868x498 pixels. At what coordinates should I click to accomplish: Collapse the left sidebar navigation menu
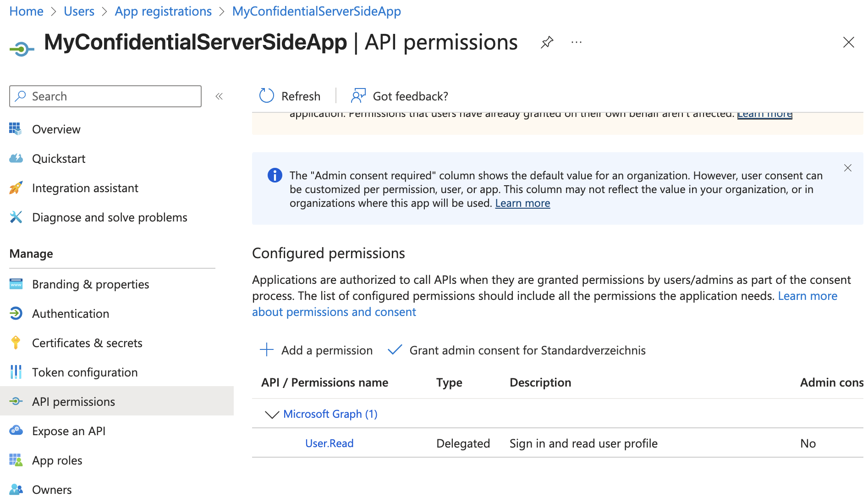(219, 96)
